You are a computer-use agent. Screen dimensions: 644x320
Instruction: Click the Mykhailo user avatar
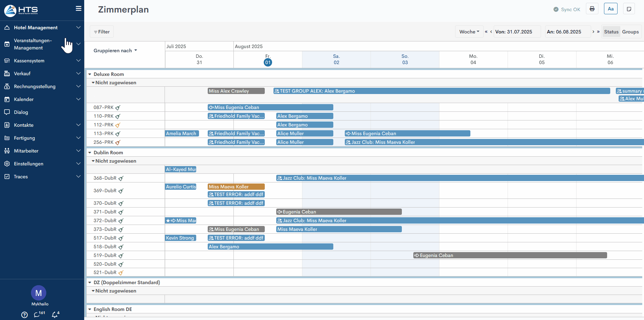click(39, 293)
